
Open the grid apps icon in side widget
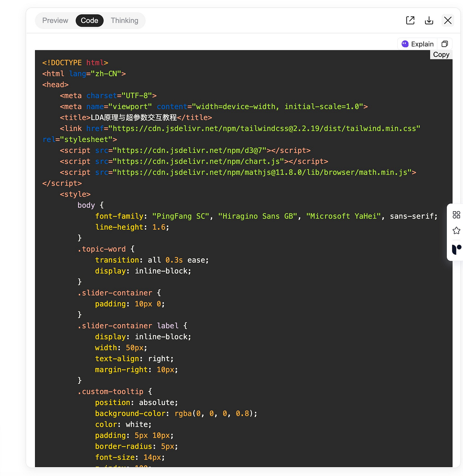point(456,215)
